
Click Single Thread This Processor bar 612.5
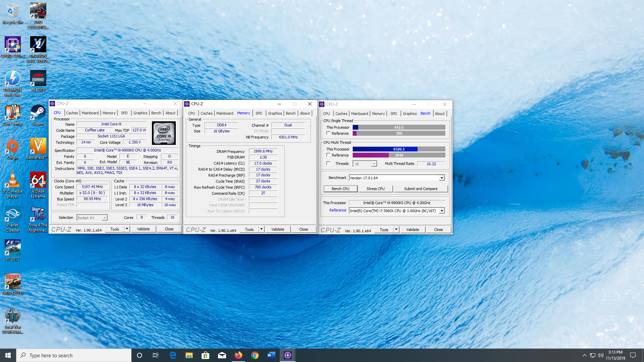point(399,127)
